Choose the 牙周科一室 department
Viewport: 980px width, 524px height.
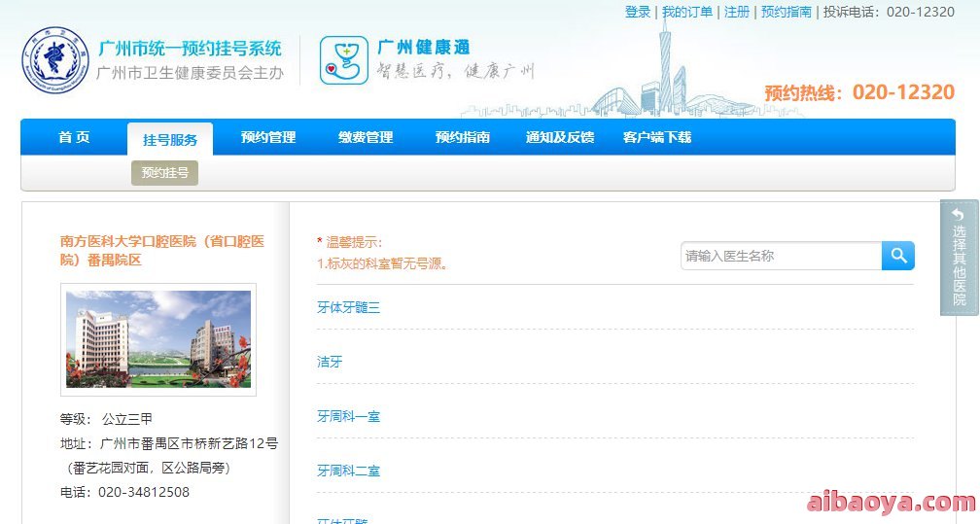click(348, 416)
